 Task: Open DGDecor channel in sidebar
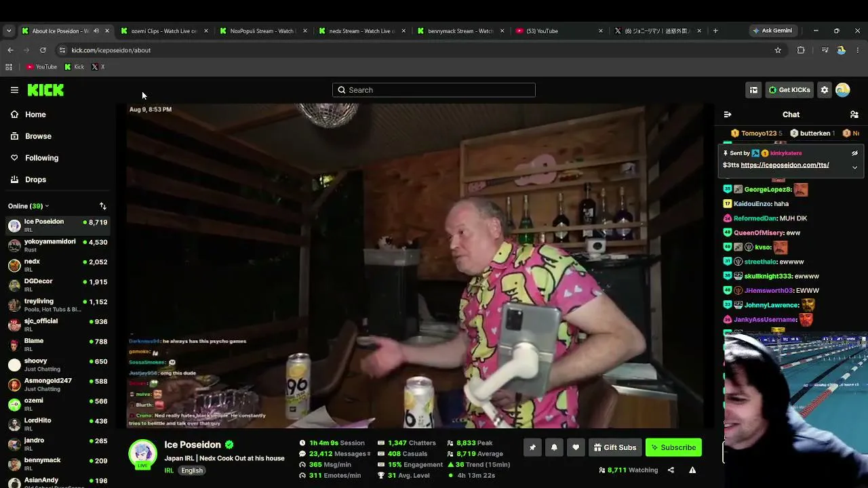pyautogui.click(x=58, y=285)
